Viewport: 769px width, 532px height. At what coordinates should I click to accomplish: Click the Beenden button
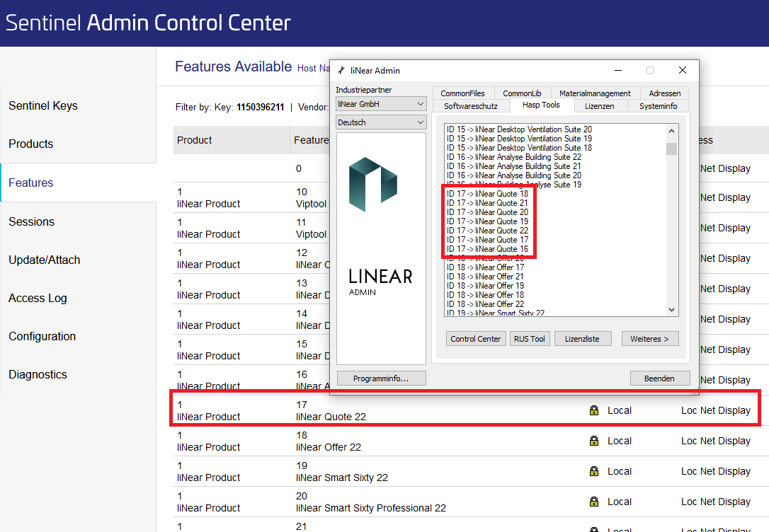660,378
